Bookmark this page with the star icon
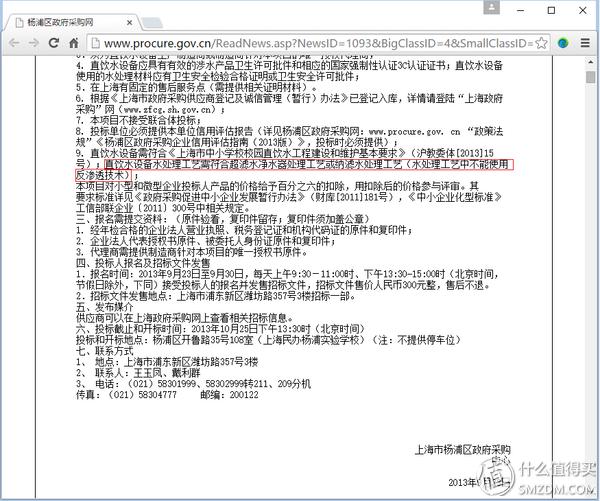The width and height of the screenshot is (600, 501). coord(541,43)
